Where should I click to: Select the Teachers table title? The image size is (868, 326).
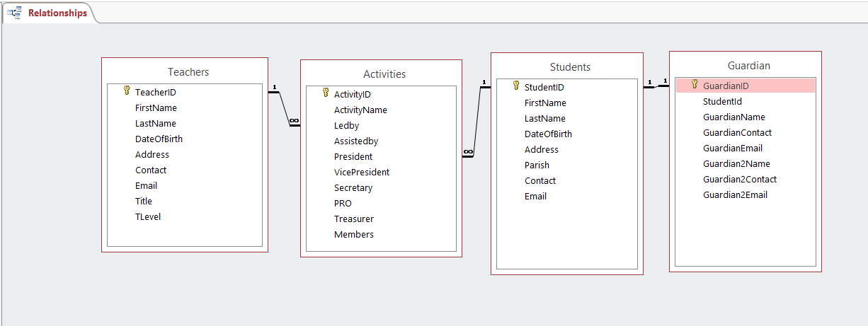(x=188, y=71)
